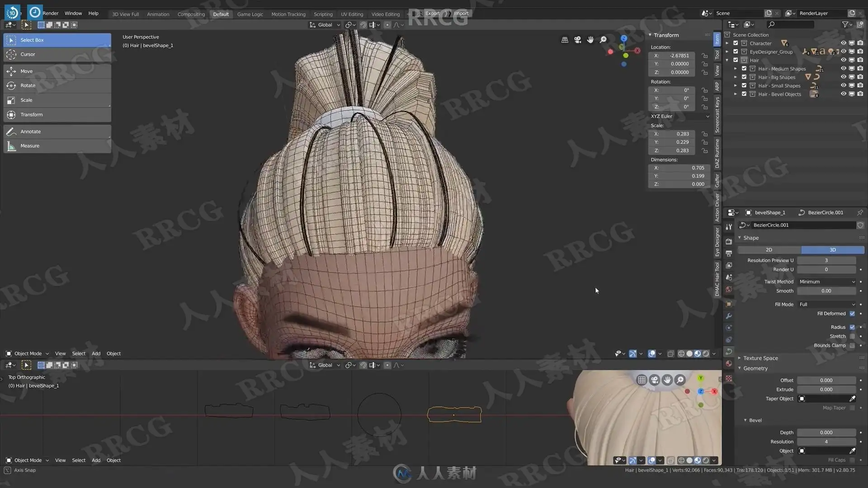Toggle orthographic grid view icon
The height and width of the screenshot is (488, 868).
click(565, 40)
